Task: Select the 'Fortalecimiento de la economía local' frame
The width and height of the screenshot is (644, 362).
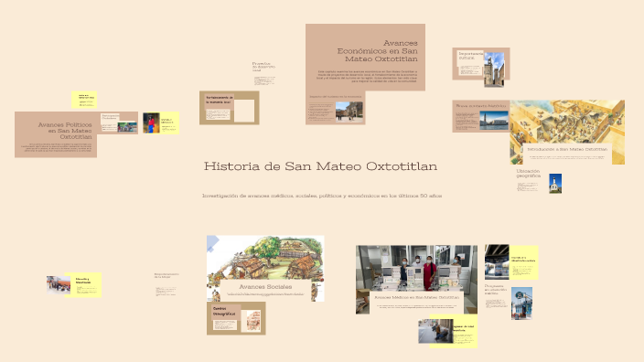Action: point(230,108)
